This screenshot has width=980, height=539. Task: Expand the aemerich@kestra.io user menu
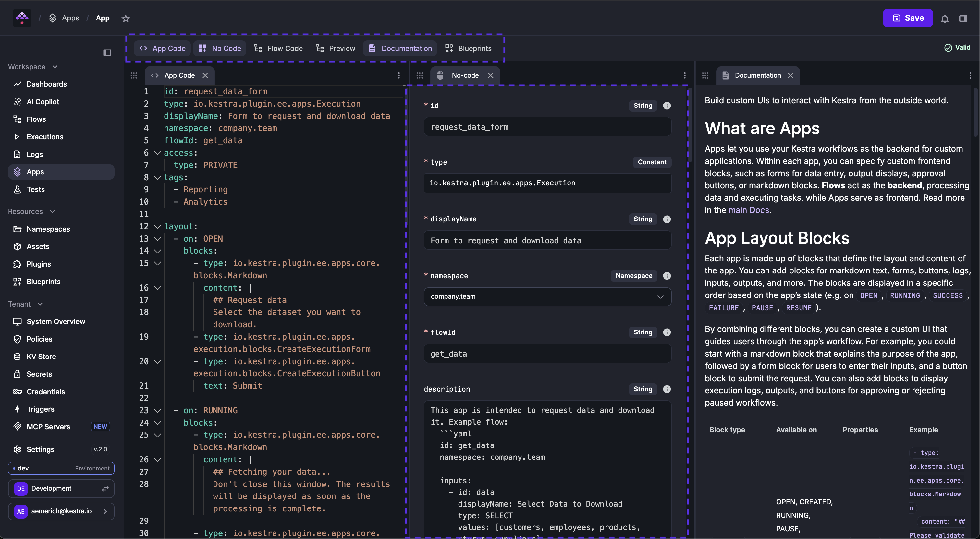[x=61, y=511]
